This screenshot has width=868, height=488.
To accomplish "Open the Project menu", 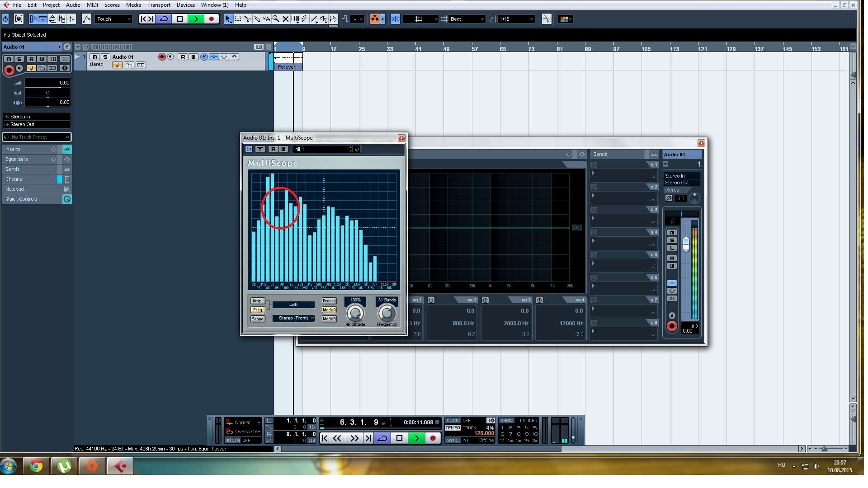I will [x=51, y=5].
